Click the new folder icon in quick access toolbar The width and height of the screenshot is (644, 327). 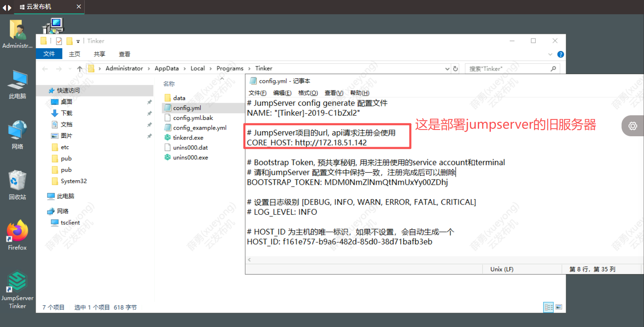click(x=70, y=41)
